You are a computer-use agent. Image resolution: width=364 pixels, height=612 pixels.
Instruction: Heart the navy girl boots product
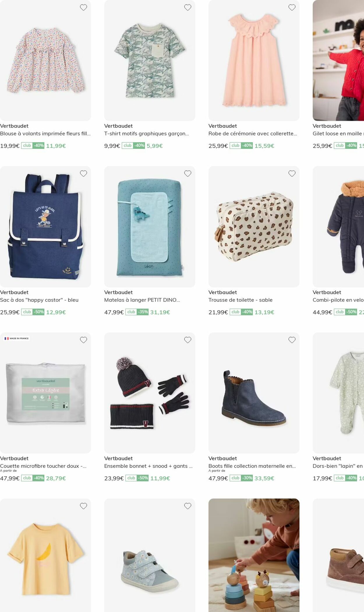(292, 340)
